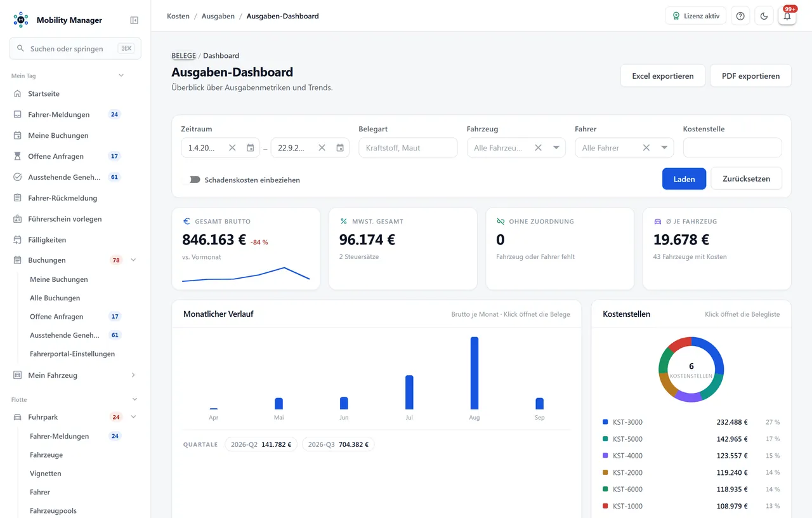Click the Lizenz aktiv badge
Viewport: 812px width, 518px height.
[x=696, y=16]
